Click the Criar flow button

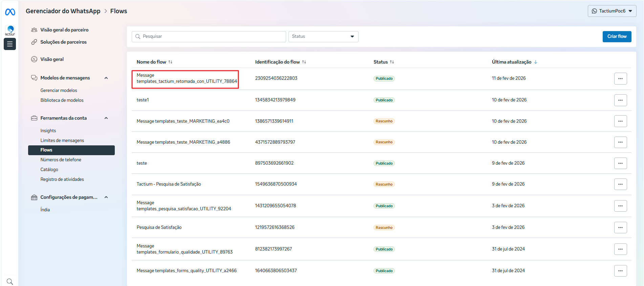pyautogui.click(x=617, y=37)
